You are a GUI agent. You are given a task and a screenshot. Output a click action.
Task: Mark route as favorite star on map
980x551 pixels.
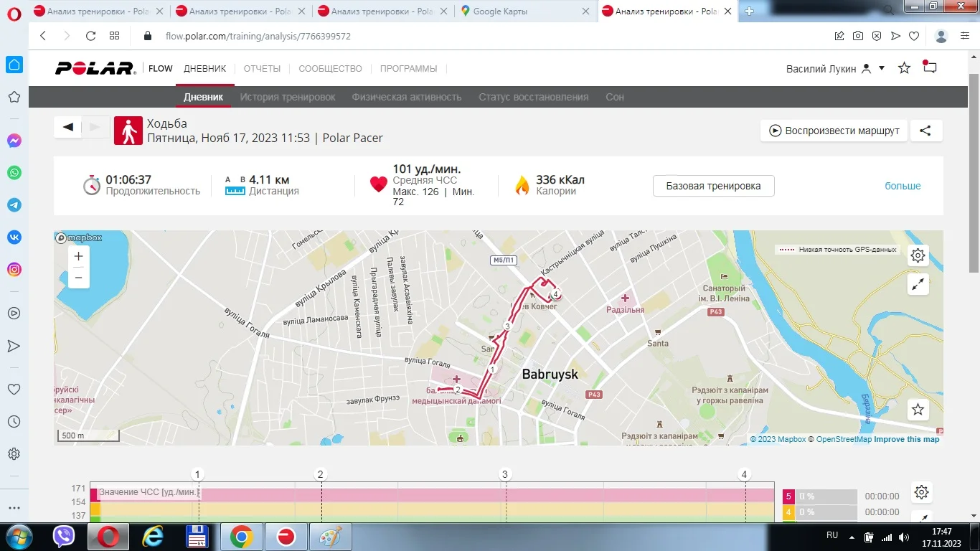point(918,410)
